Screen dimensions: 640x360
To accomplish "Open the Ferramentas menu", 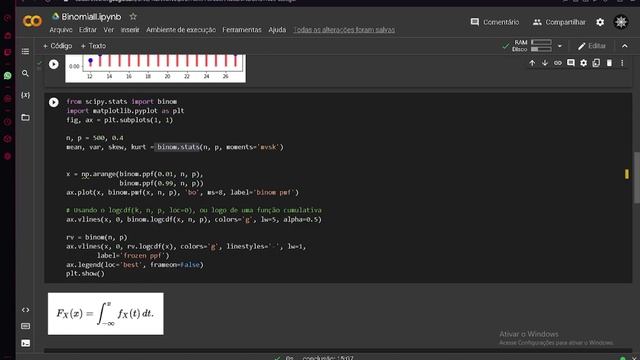I will click(x=242, y=30).
